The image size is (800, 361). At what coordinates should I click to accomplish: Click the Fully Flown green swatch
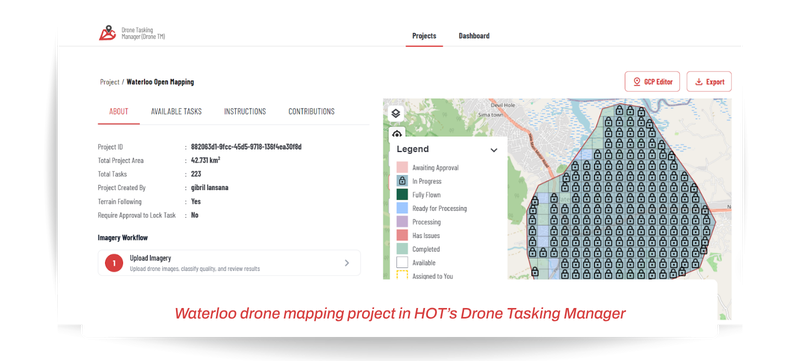(x=402, y=195)
